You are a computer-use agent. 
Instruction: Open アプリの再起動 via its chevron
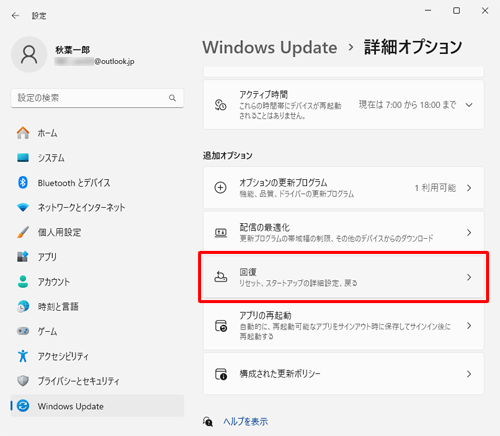pos(469,326)
